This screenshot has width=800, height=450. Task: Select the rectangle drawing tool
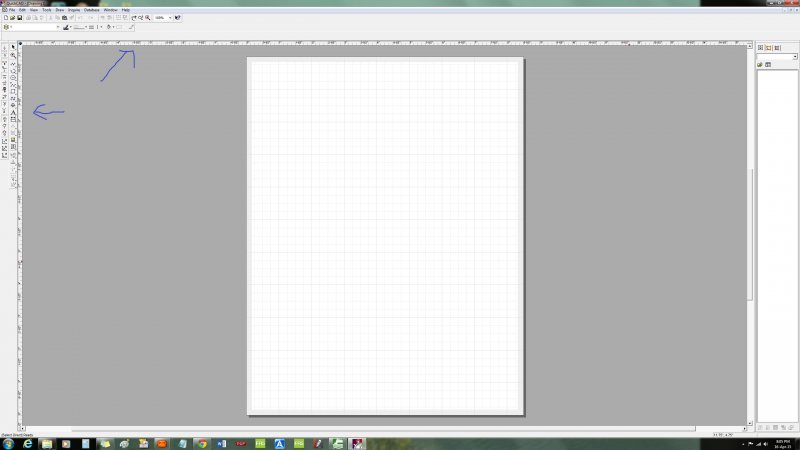(x=13, y=91)
